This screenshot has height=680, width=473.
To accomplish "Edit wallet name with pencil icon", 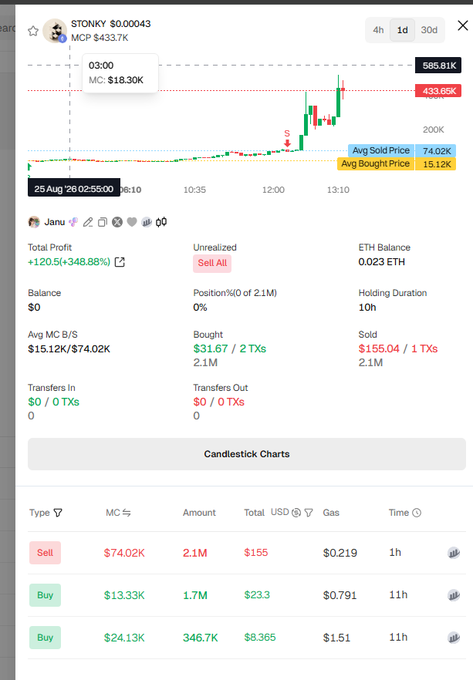I will (88, 222).
